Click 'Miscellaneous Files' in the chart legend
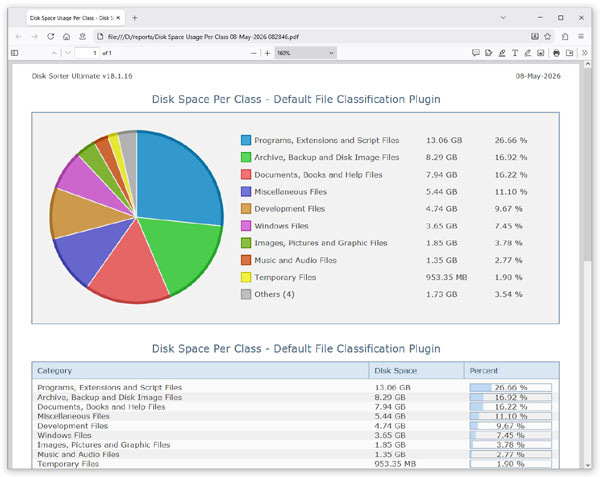600x477 pixels. (x=290, y=192)
